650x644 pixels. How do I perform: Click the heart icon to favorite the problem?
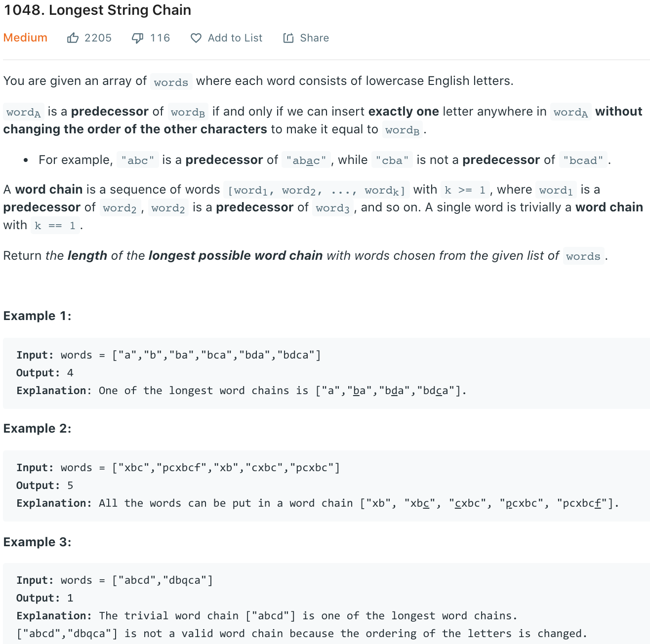(x=196, y=38)
